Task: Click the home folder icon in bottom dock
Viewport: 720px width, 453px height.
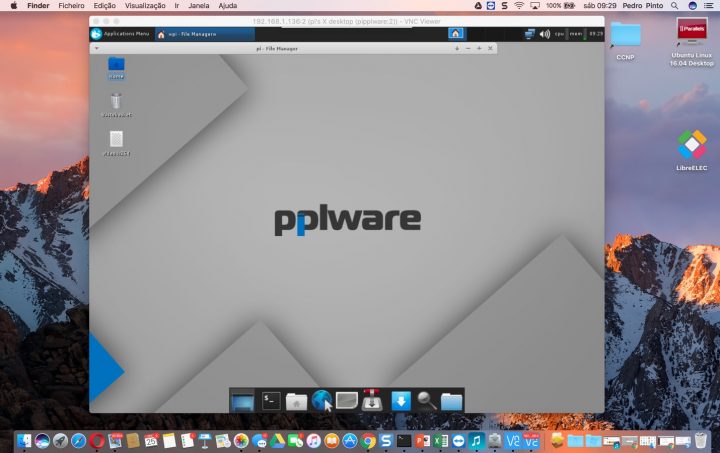Action: [x=296, y=401]
